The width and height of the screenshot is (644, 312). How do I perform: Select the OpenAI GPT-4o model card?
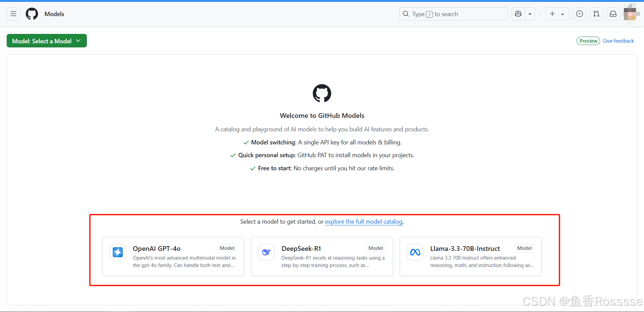(173, 256)
